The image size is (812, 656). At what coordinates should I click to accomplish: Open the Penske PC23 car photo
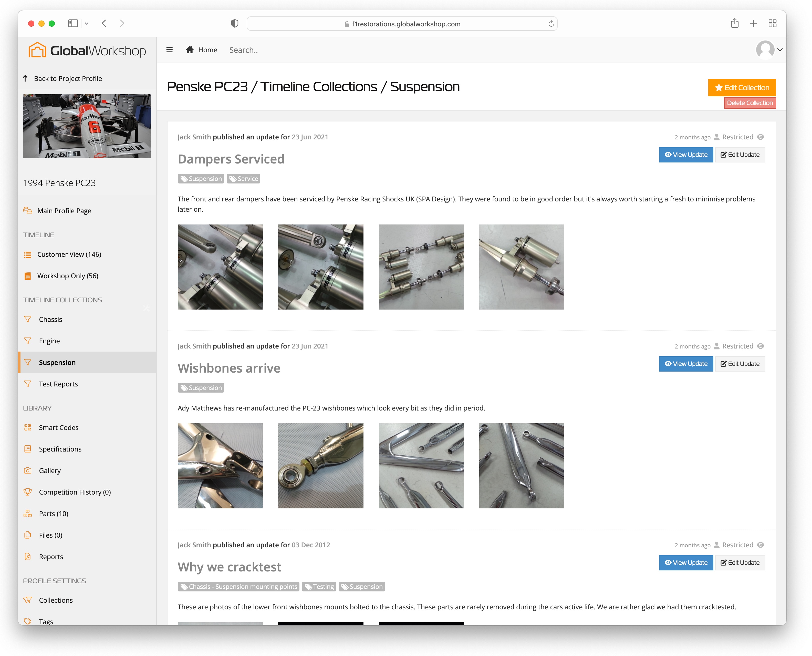(x=87, y=126)
